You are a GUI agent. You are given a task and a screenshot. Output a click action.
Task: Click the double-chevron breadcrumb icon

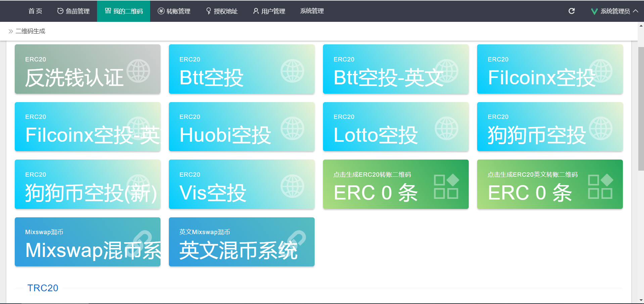point(11,31)
